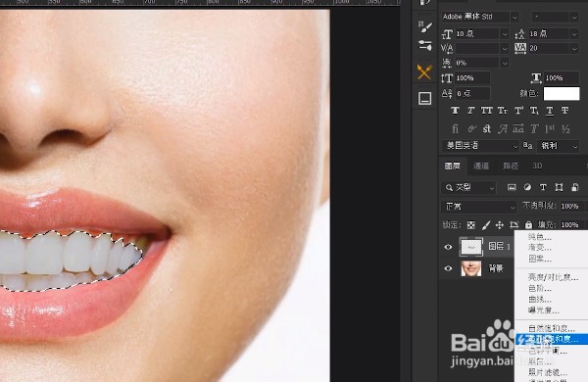
Task: Toggle Faux Italic text style
Action: (471, 111)
